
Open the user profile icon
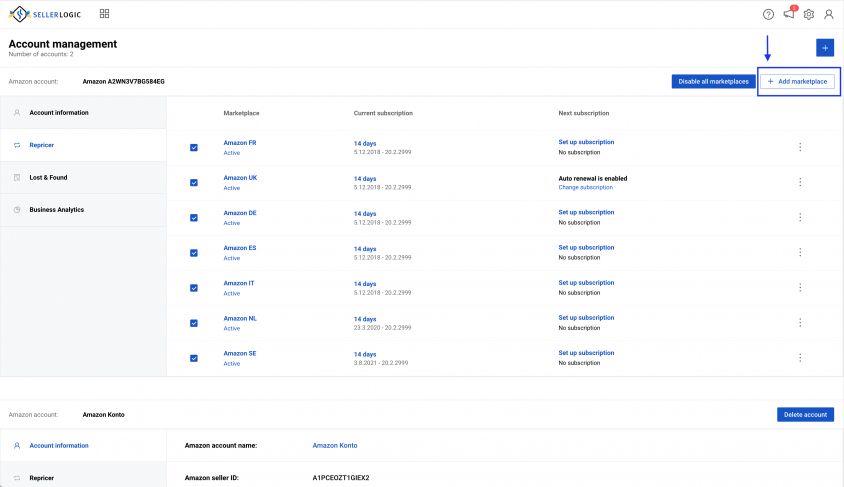coord(829,14)
